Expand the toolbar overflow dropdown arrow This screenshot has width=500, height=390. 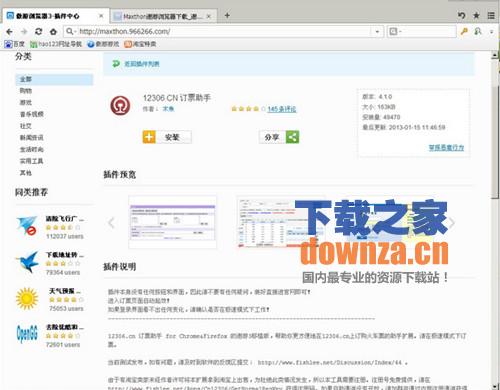coord(491,32)
